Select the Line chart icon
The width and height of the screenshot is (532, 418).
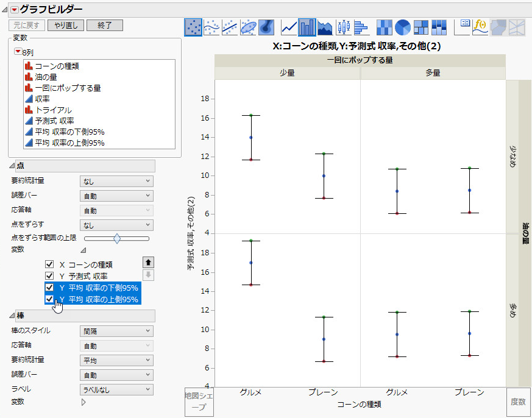pyautogui.click(x=289, y=27)
